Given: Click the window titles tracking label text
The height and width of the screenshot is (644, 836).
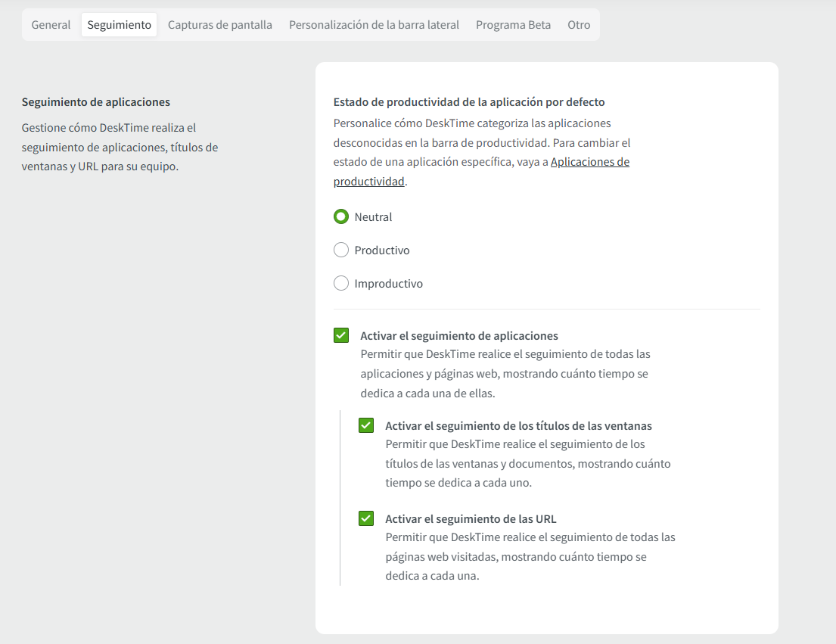Looking at the screenshot, I should click(x=518, y=426).
